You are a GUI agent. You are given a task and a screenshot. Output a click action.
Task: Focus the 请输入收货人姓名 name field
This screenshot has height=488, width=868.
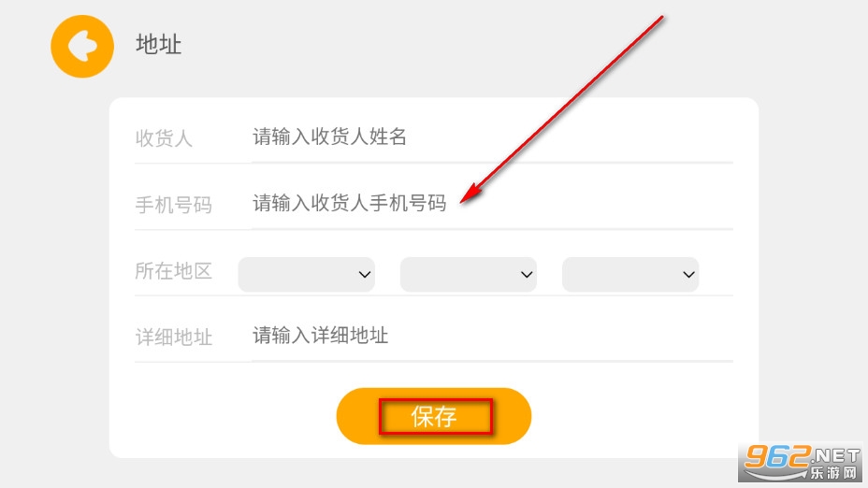click(x=492, y=136)
